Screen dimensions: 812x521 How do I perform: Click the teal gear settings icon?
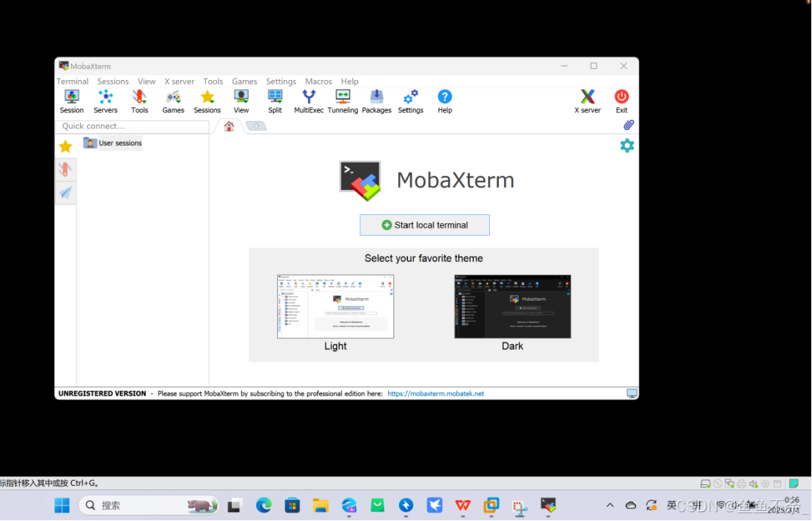[627, 145]
